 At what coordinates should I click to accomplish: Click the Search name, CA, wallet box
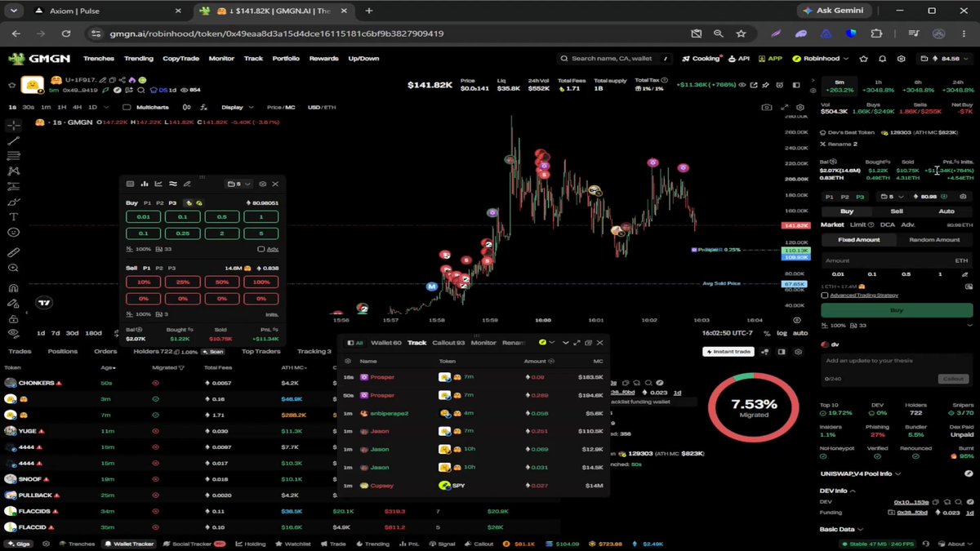tap(616, 59)
